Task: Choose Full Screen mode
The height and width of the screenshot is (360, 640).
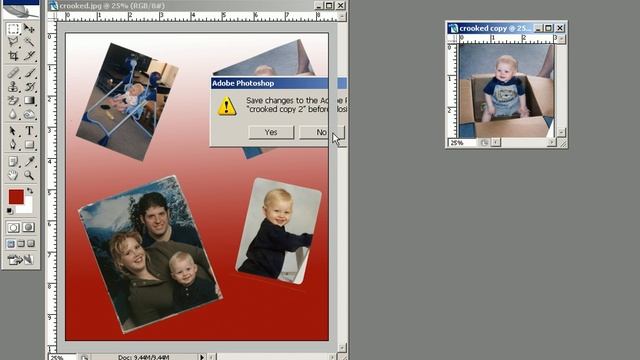Action: click(31, 244)
